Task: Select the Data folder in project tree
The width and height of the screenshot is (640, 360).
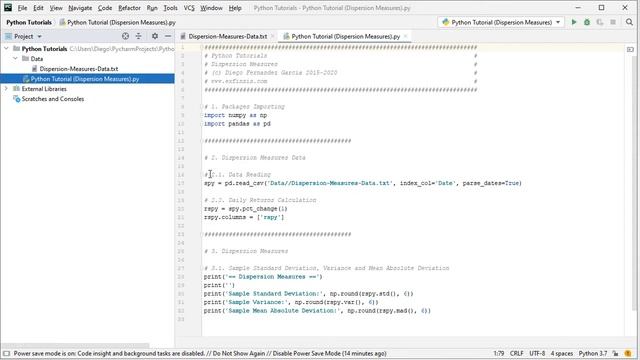Action: point(36,59)
